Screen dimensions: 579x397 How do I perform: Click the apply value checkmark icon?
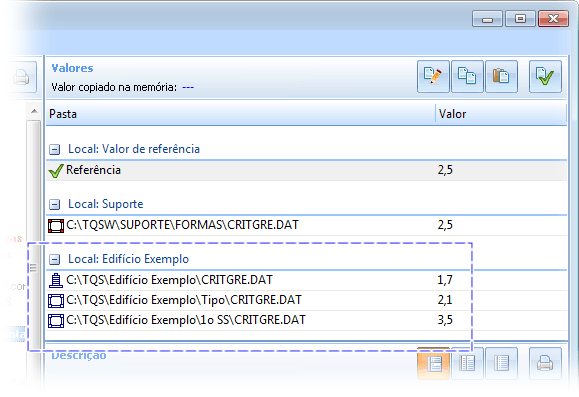(545, 76)
